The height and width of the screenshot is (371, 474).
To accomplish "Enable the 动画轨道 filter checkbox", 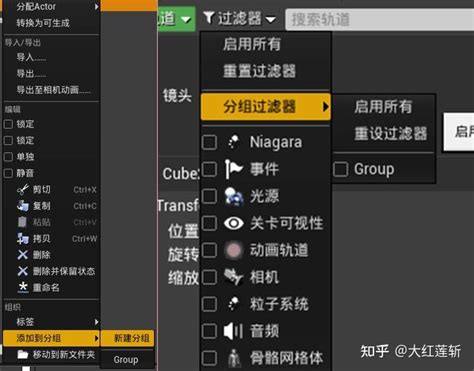I will click(209, 250).
